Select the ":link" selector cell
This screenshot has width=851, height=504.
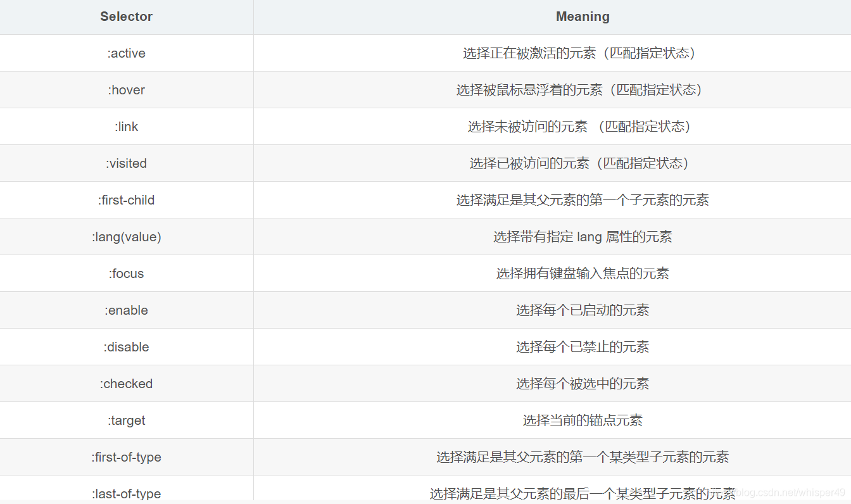click(x=127, y=127)
